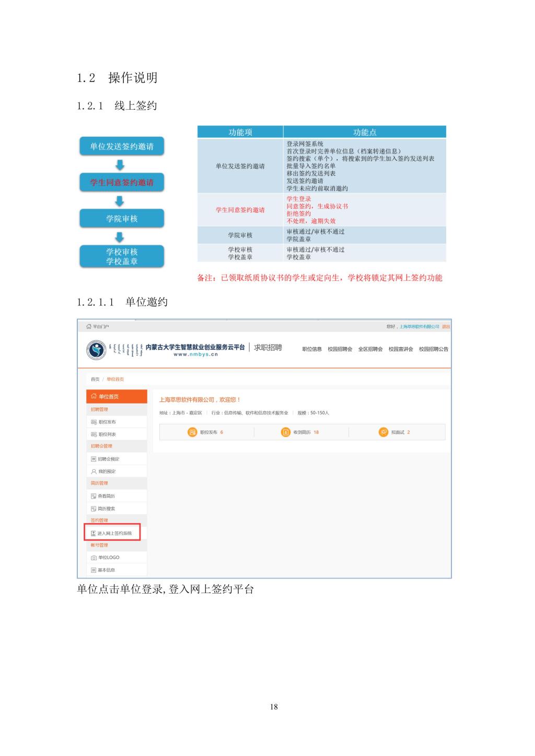Click the search-document icon beside 简历搜索
This screenshot has height=756, width=535.
(x=94, y=509)
